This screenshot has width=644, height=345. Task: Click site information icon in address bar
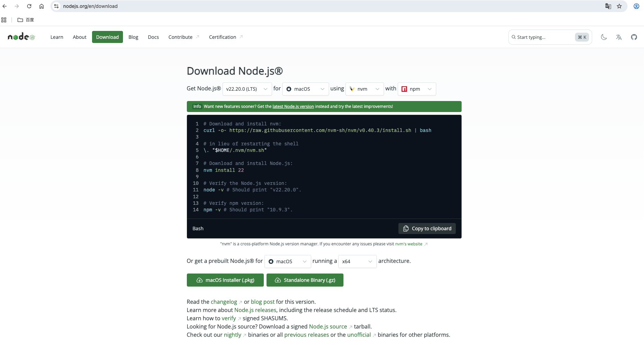click(x=56, y=6)
